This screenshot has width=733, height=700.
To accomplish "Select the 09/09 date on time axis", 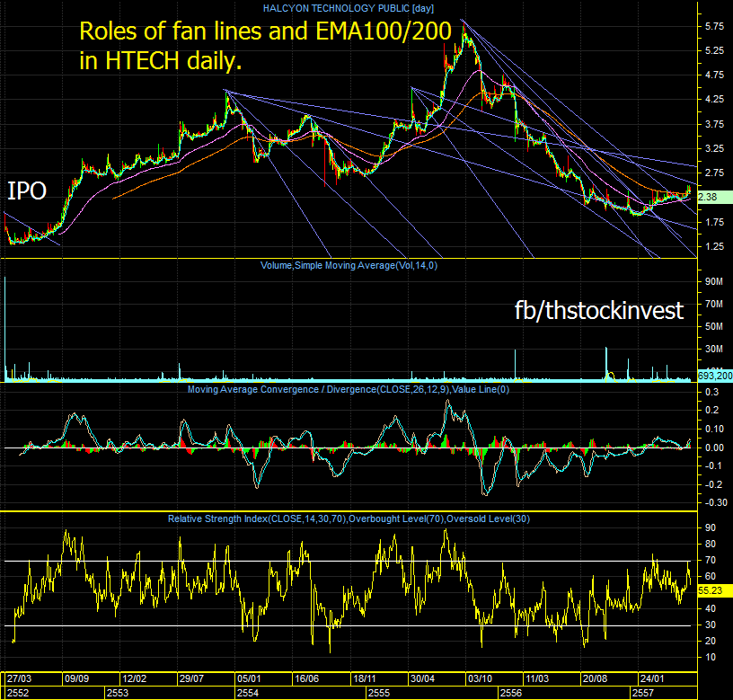I will click(76, 678).
